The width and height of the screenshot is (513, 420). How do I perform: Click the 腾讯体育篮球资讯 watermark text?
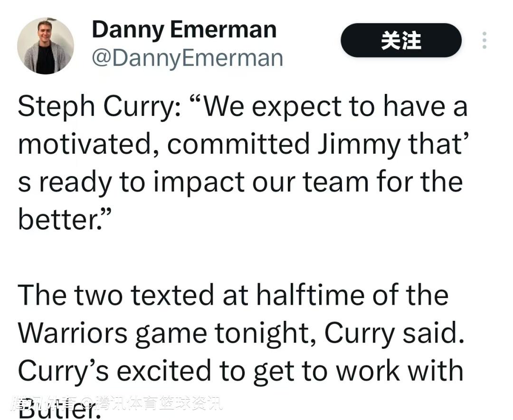coord(159,403)
